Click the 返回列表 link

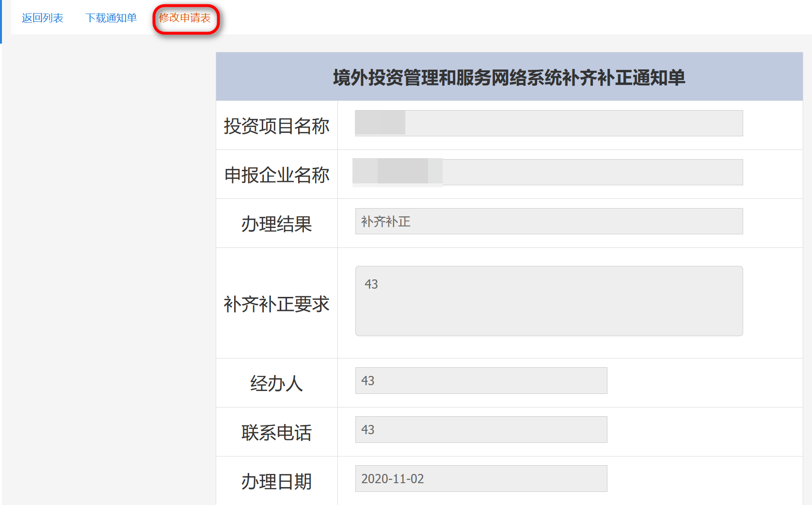[x=43, y=18]
